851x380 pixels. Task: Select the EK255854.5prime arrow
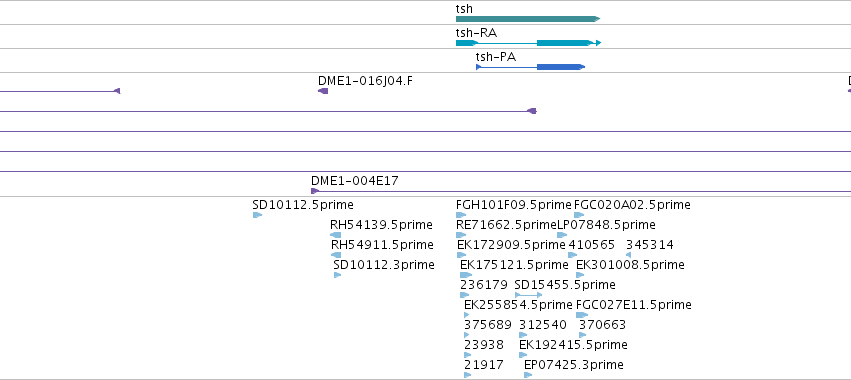(467, 315)
